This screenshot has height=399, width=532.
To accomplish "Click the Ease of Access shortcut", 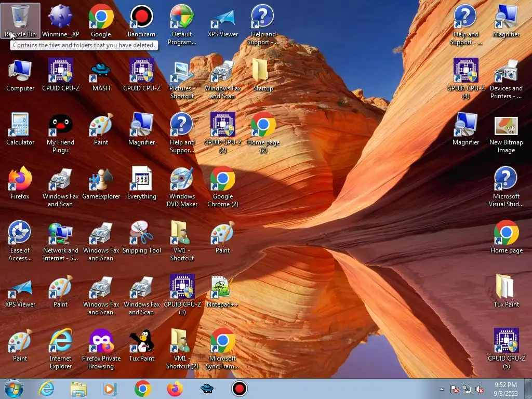I will (x=20, y=241).
